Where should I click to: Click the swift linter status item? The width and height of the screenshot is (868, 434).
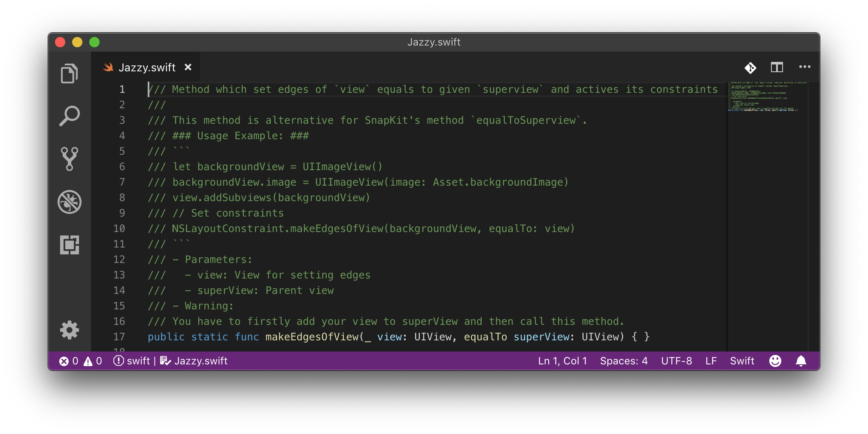131,361
